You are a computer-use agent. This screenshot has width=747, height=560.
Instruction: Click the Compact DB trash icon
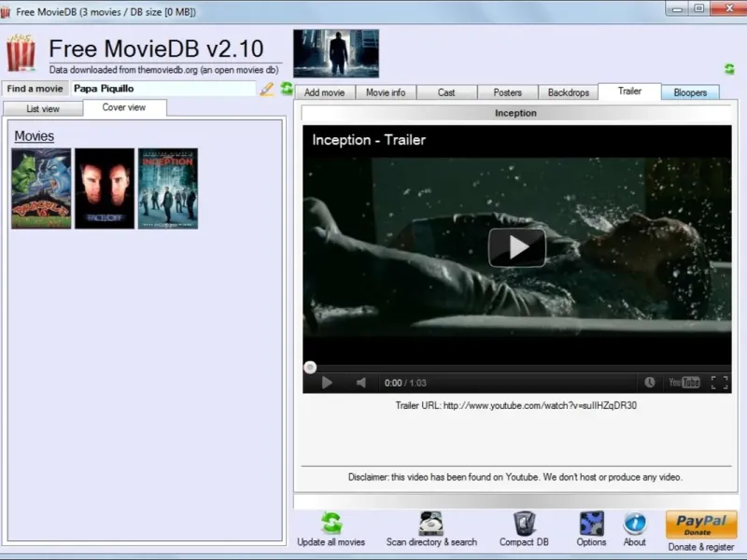(x=524, y=524)
